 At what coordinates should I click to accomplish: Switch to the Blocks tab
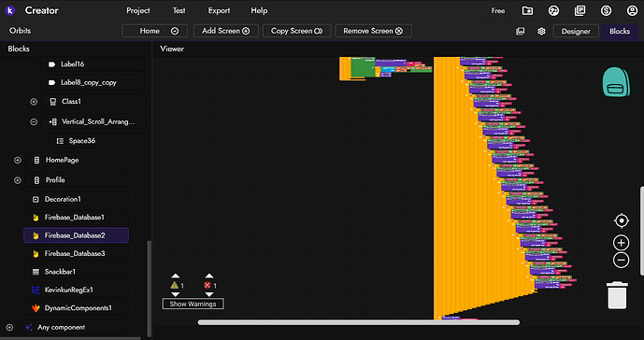click(620, 31)
